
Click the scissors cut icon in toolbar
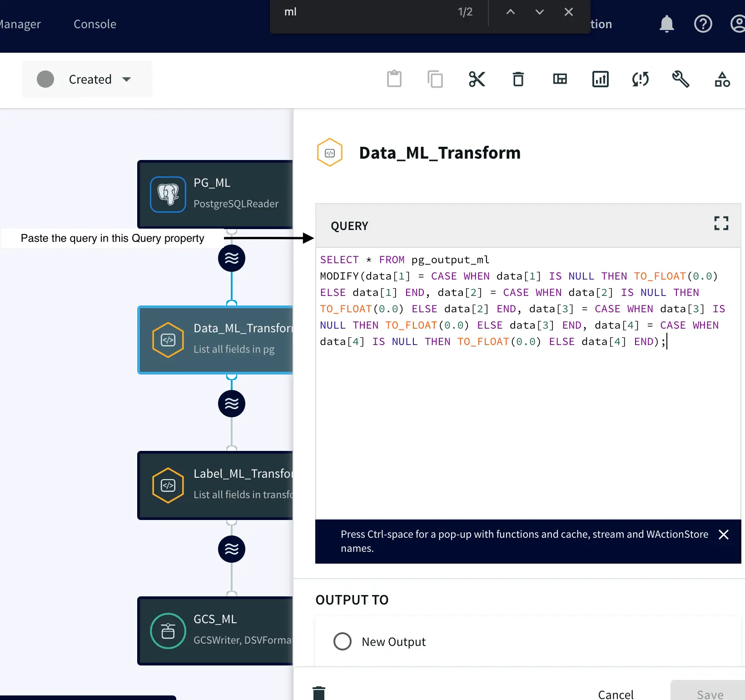pyautogui.click(x=477, y=79)
